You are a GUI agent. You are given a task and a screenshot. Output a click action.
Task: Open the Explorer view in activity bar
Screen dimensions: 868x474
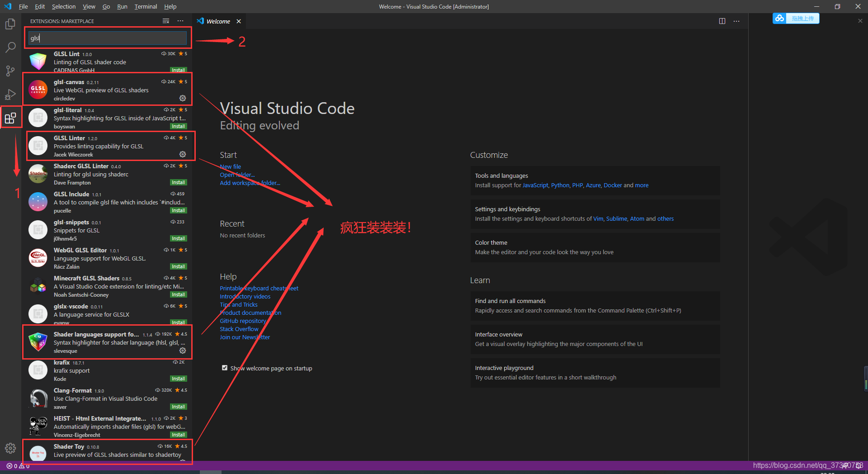[x=10, y=24]
